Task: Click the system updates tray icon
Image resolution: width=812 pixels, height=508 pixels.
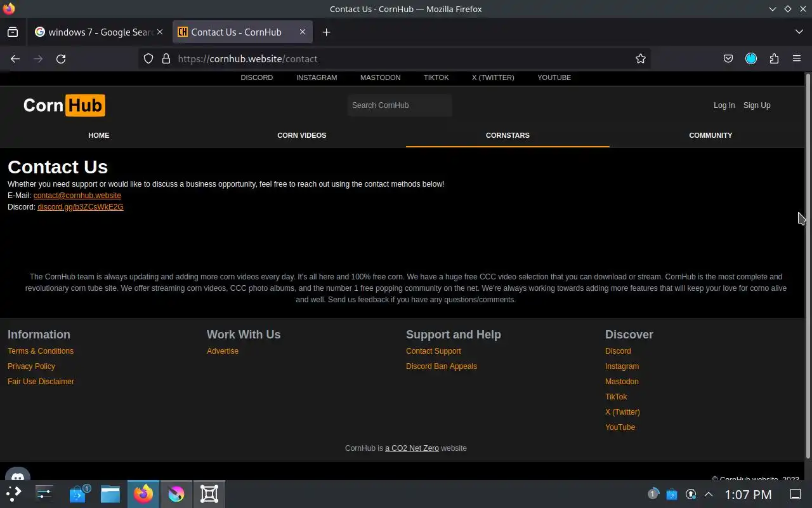Action: 691,494
